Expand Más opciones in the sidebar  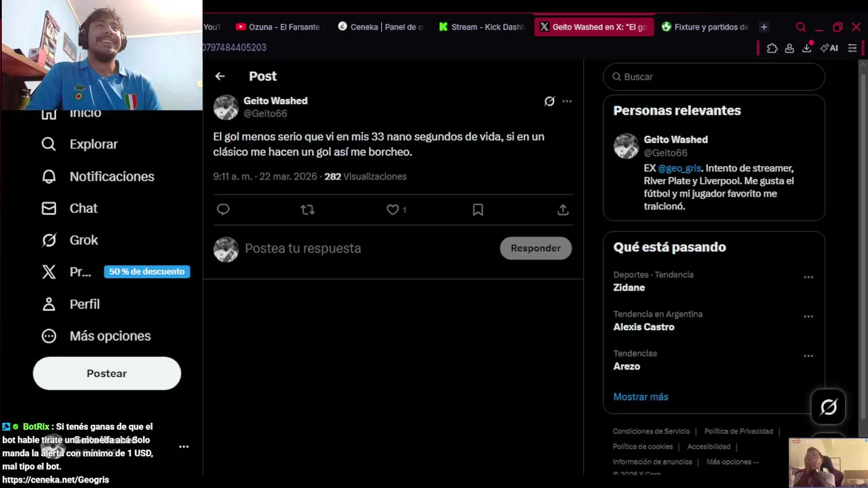coord(110,336)
